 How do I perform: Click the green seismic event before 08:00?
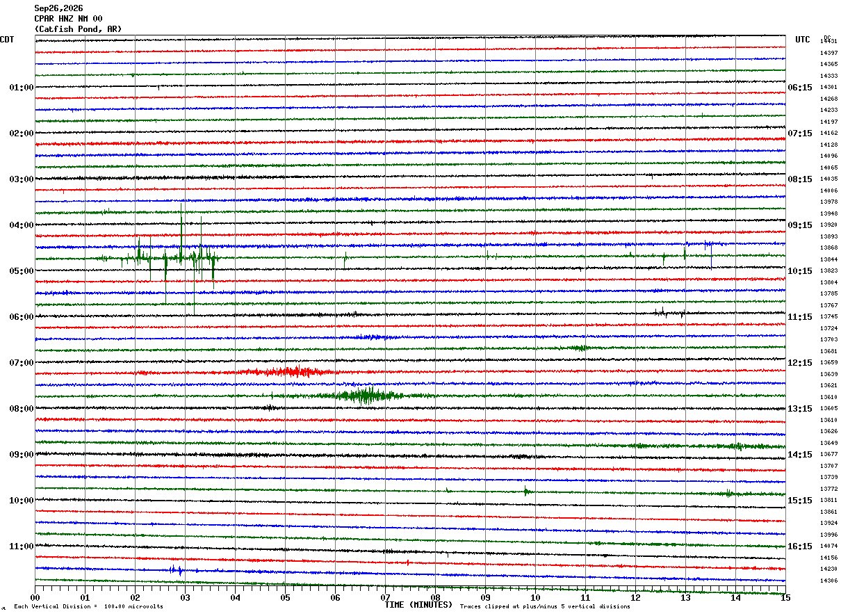coord(366,396)
